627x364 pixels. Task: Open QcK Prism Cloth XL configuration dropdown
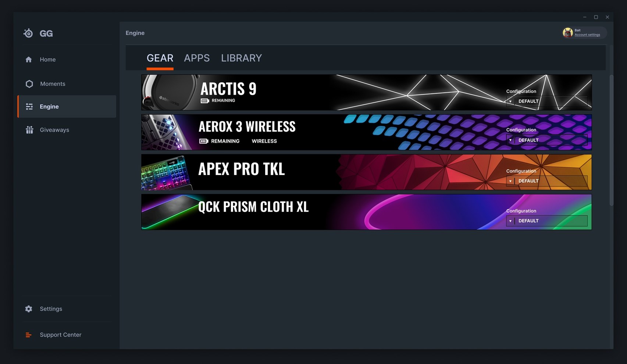(546, 221)
